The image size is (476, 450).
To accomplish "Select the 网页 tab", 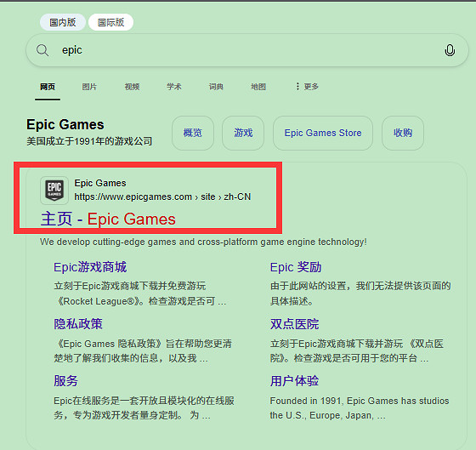I will 48,87.
